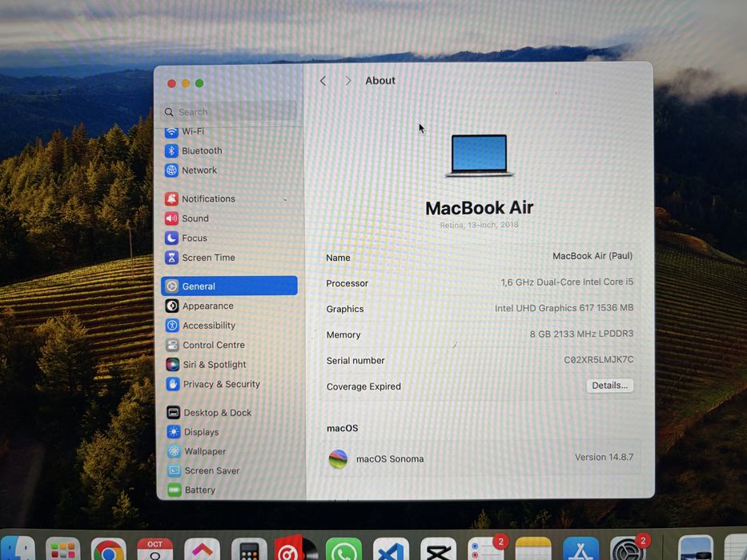
Task: Select General in sidebar
Action: click(229, 286)
